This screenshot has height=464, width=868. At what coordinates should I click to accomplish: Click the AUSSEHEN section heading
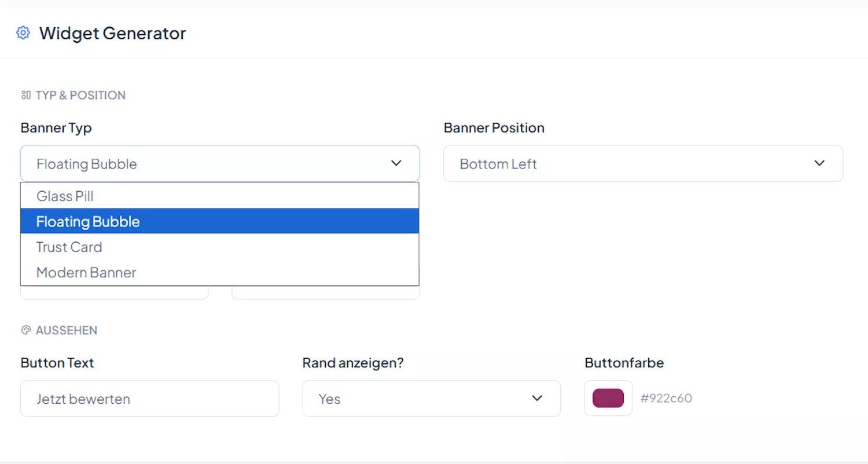[x=67, y=330]
